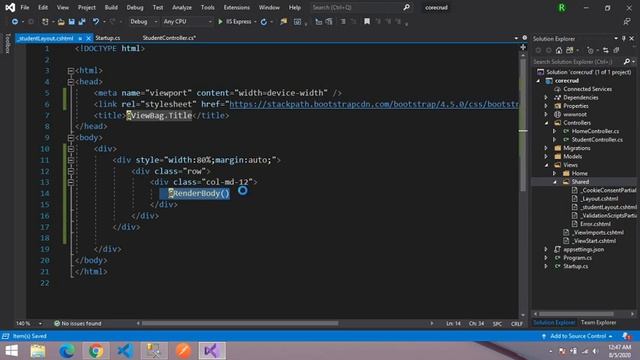
Task: Expand the Models folder
Action: click(546, 157)
